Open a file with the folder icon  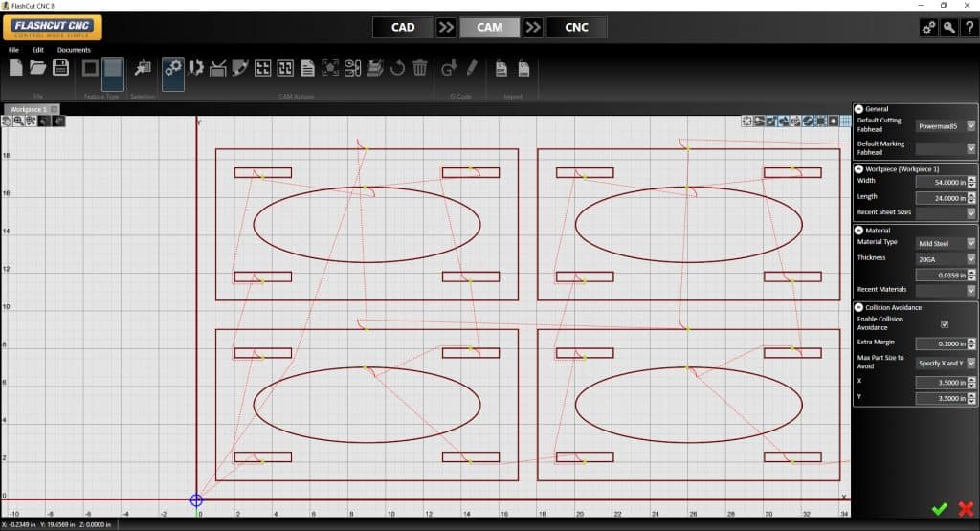[x=38, y=67]
